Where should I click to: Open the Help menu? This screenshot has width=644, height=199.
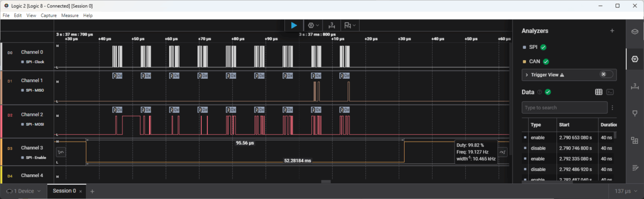[x=87, y=16]
